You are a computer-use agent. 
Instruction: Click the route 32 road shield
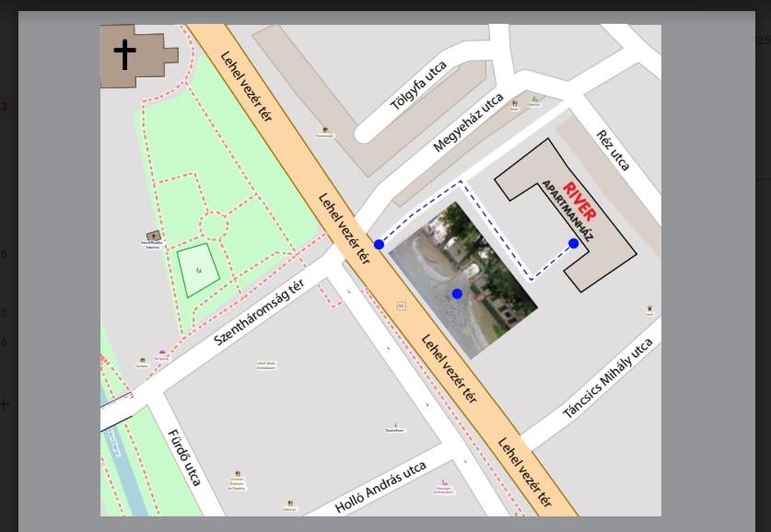[x=401, y=305]
